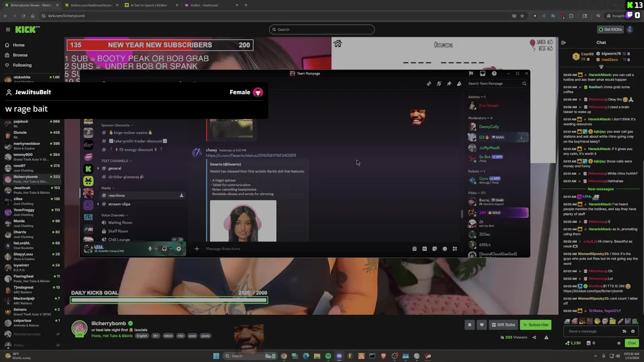The height and width of the screenshot is (362, 644).
Task: Go to Home in Kick sidebar
Action: coord(19,45)
